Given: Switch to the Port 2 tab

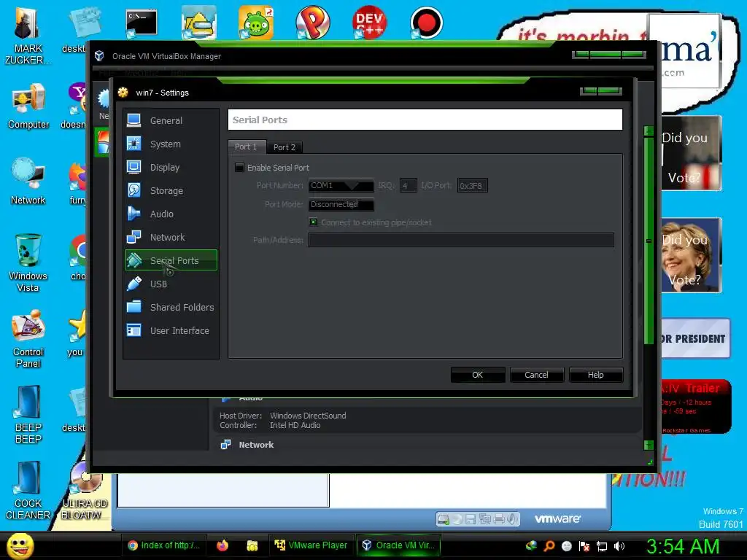Looking at the screenshot, I should [285, 147].
